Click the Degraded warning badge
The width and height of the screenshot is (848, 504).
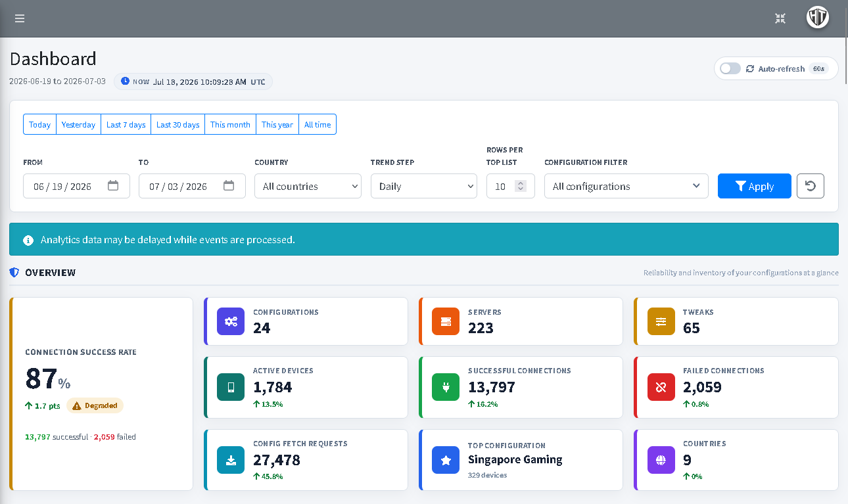tap(95, 405)
